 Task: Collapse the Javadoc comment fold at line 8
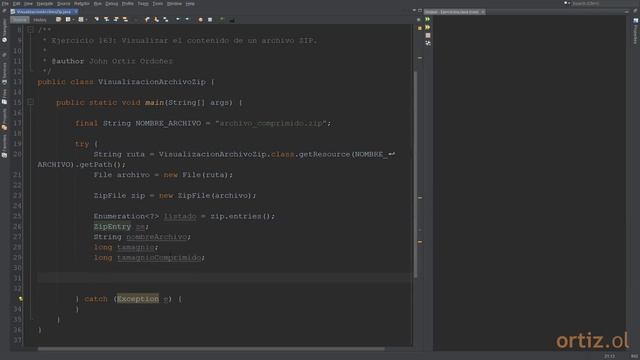click(30, 30)
